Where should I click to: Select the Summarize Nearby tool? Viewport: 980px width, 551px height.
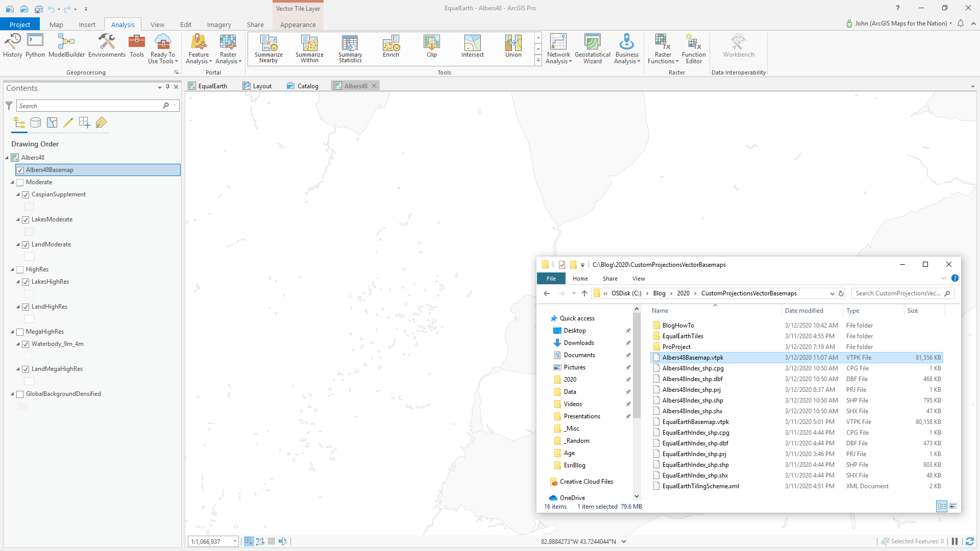268,49
